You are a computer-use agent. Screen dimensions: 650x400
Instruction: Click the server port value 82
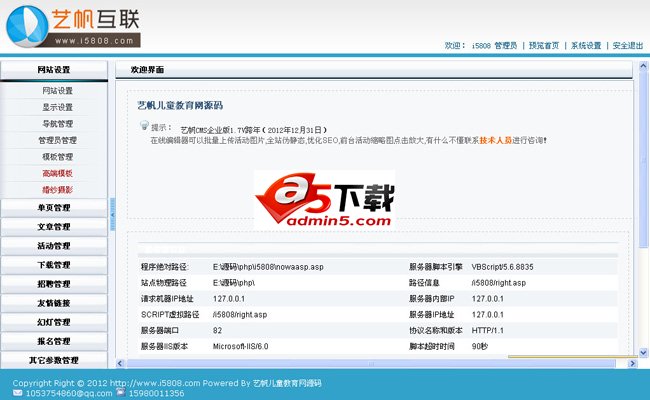(217, 331)
